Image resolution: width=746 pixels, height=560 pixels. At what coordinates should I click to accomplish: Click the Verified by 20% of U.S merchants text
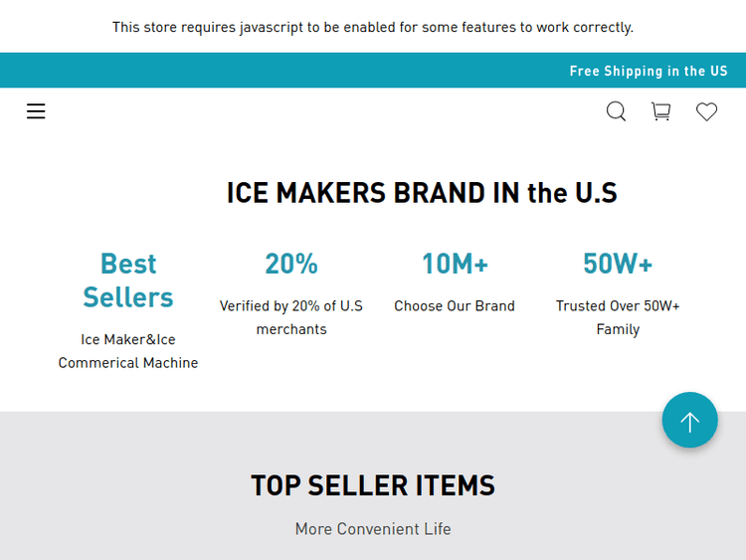click(291, 317)
